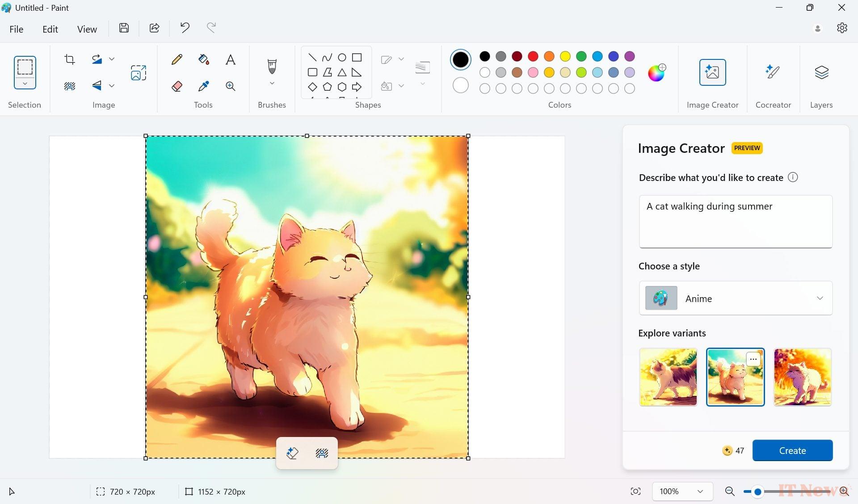This screenshot has width=858, height=504.
Task: Expand the Brushes options arrow
Action: [272, 84]
